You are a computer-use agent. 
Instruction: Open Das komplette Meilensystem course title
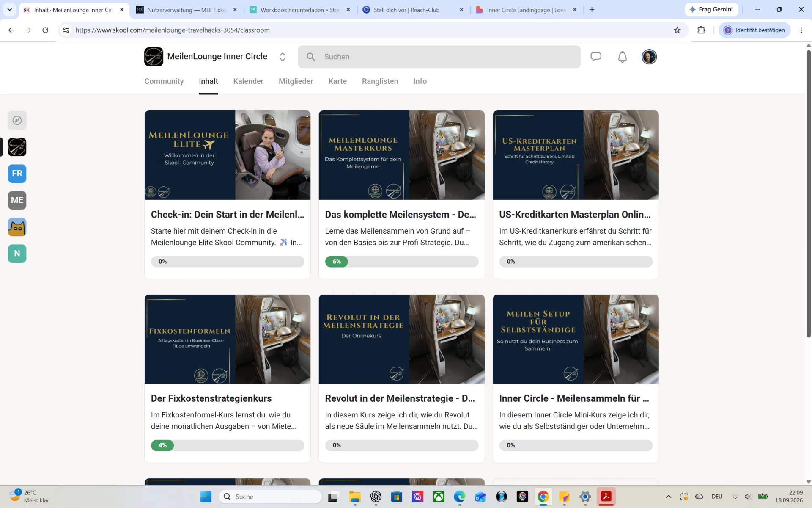click(x=401, y=215)
